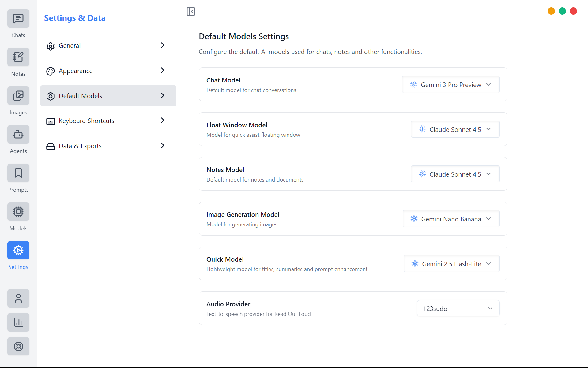Image resolution: width=588 pixels, height=368 pixels.
Task: Collapse the settings sidebar panel
Action: coord(191,12)
